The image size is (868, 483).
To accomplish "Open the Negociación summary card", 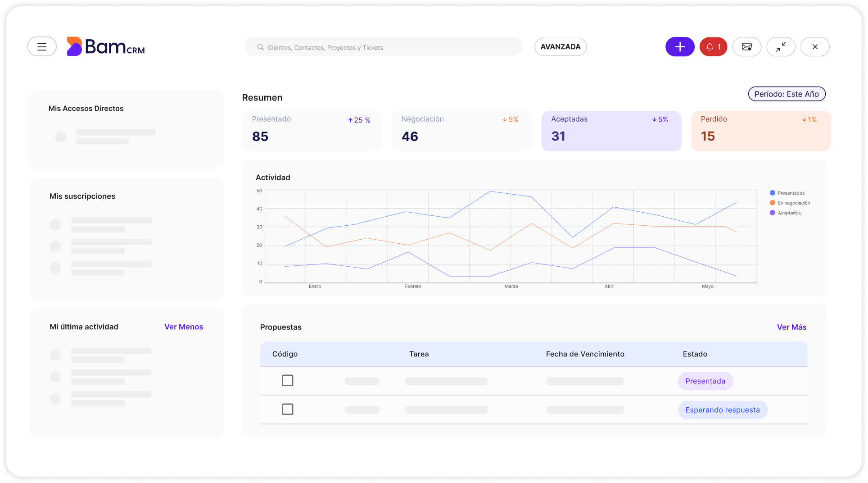I will click(x=461, y=131).
